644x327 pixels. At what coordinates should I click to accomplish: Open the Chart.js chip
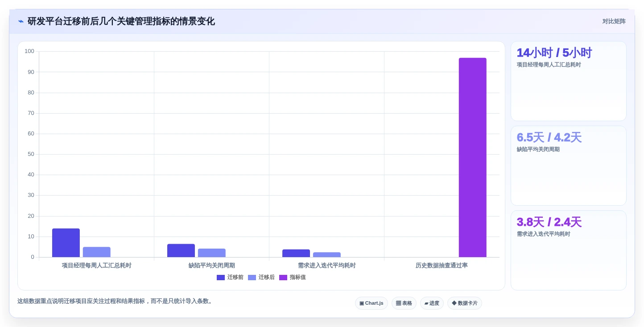372,303
